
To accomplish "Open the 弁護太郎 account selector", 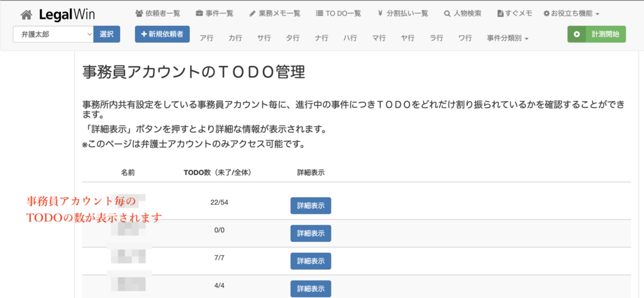I will (53, 35).
